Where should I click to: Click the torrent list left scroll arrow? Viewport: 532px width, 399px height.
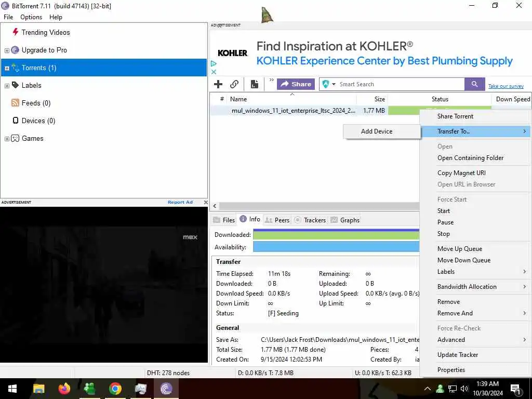coord(215,206)
